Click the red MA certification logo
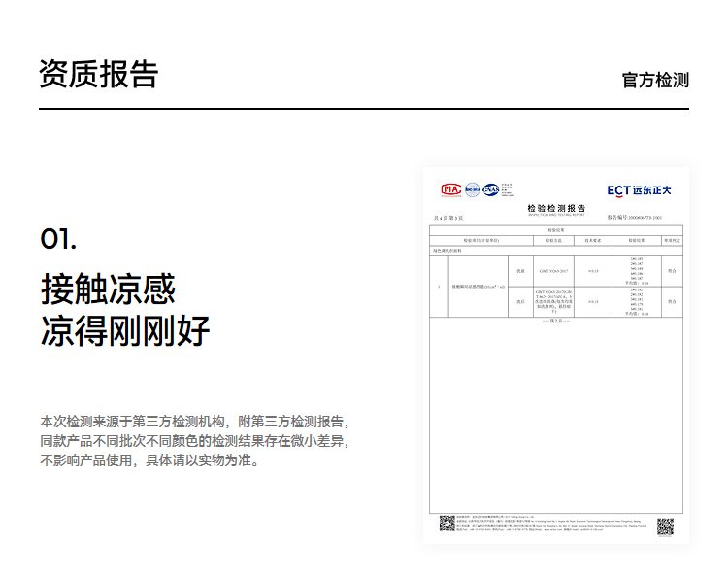 point(451,189)
